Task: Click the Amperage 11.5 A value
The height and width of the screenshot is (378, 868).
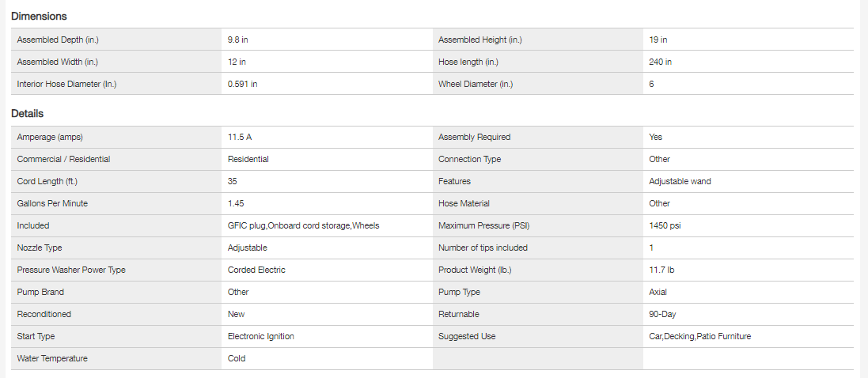Action: [240, 137]
